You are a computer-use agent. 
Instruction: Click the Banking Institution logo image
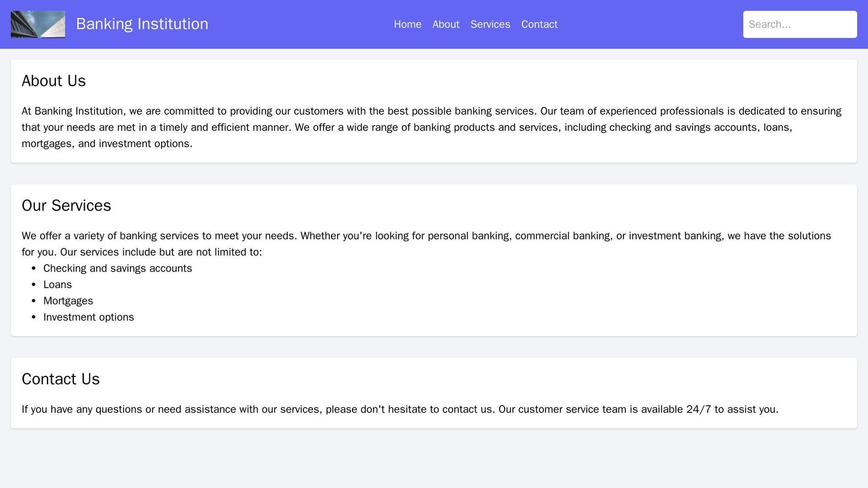tap(37, 24)
